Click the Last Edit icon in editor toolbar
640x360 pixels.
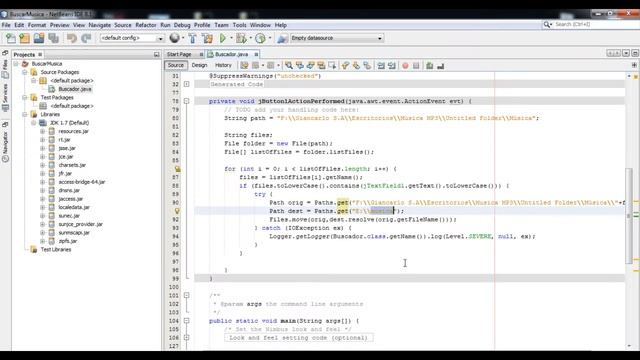point(244,65)
